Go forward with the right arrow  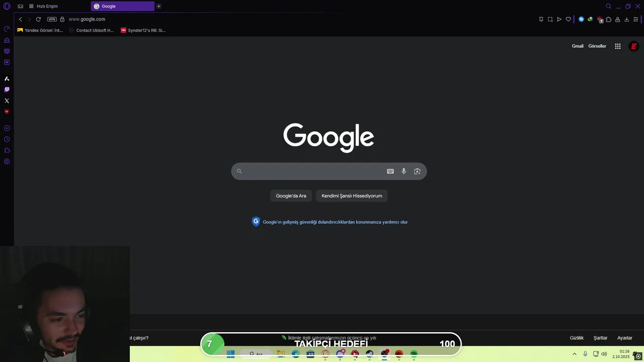coord(29,19)
